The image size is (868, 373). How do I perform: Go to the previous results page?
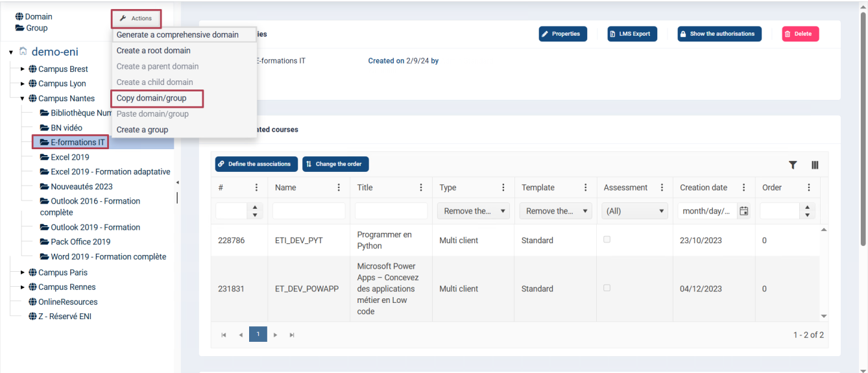coord(241,335)
